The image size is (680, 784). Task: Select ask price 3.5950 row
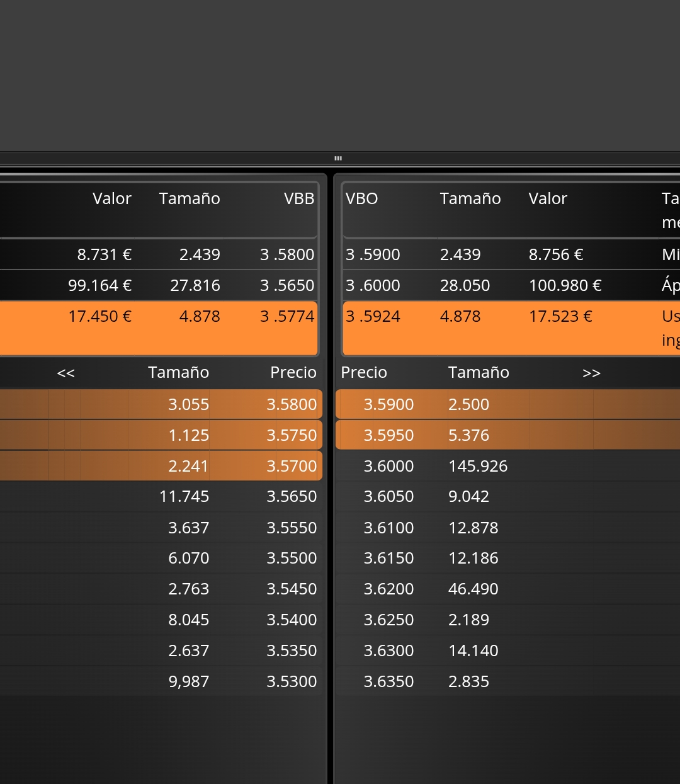pos(507,435)
